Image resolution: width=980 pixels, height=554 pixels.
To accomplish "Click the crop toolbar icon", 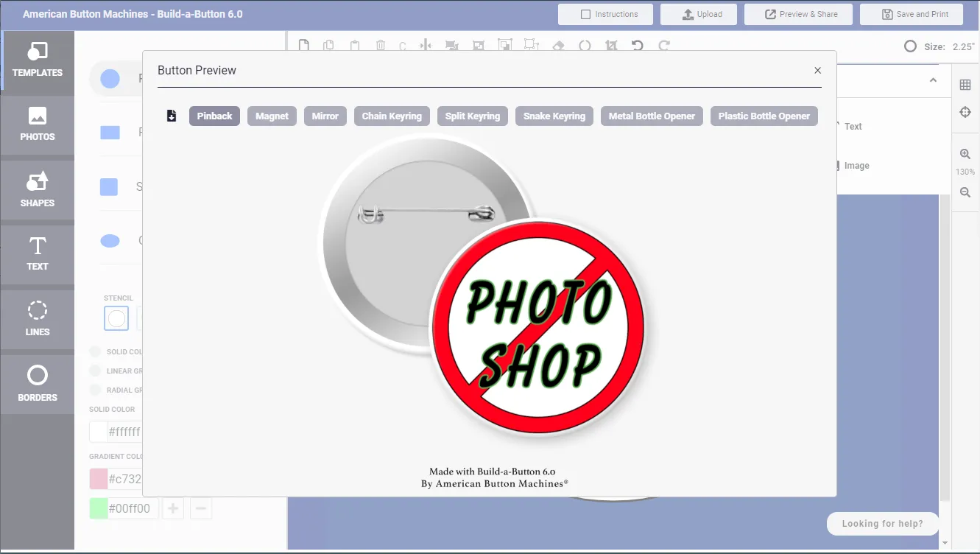I will pyautogui.click(x=611, y=46).
